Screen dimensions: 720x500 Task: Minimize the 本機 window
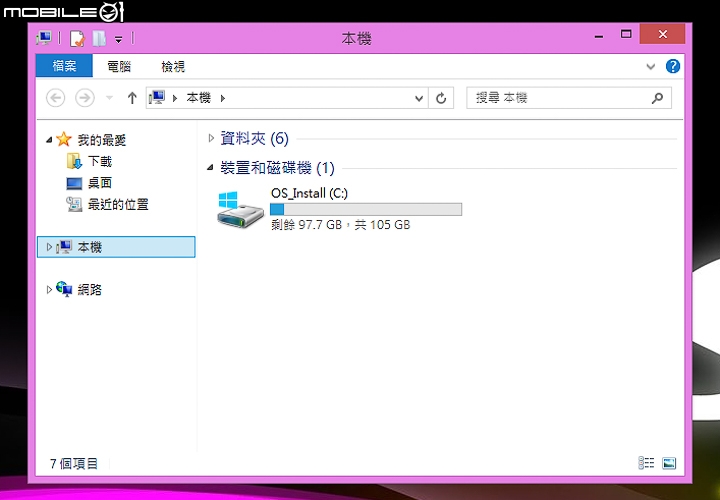pyautogui.click(x=599, y=35)
